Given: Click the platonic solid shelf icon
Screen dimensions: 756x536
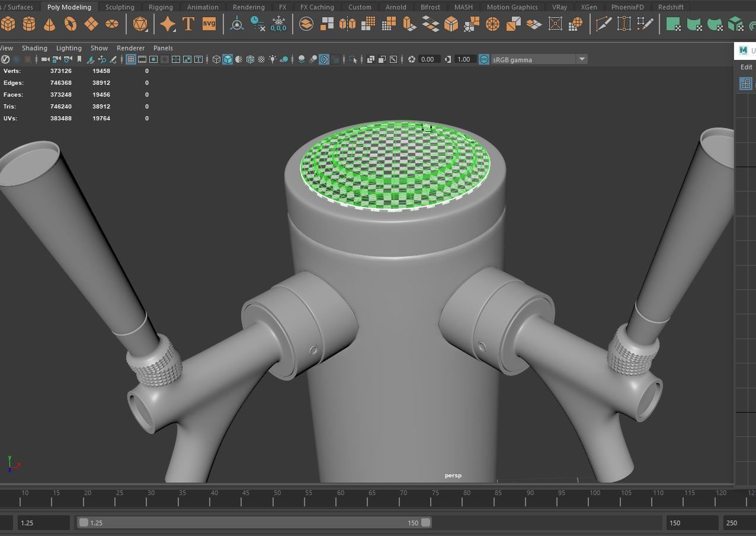Looking at the screenshot, I should pos(140,24).
